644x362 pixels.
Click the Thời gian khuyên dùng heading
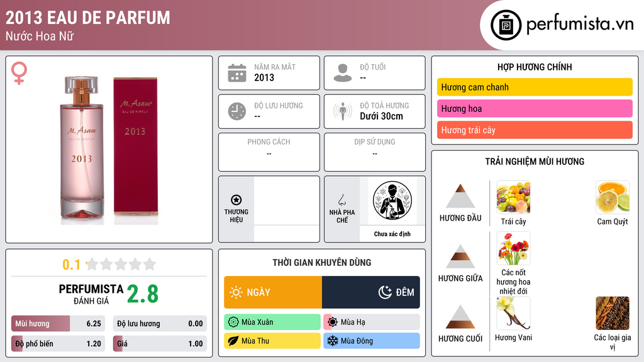(322, 262)
